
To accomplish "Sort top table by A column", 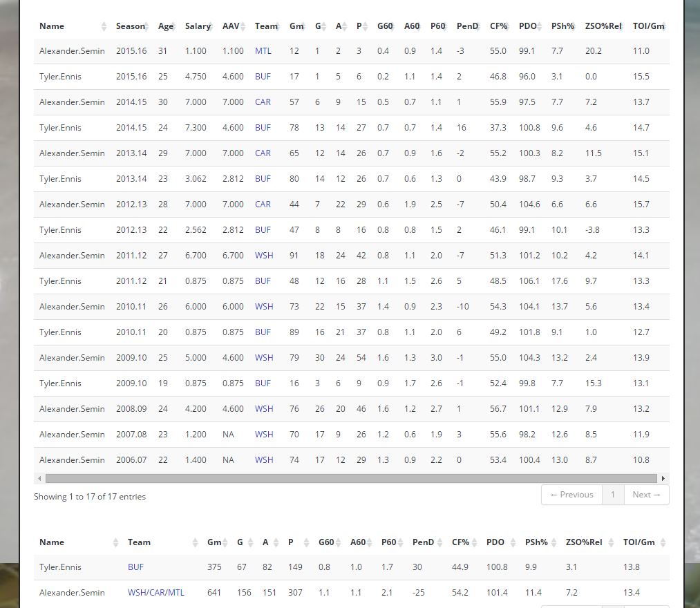I will point(340,26).
